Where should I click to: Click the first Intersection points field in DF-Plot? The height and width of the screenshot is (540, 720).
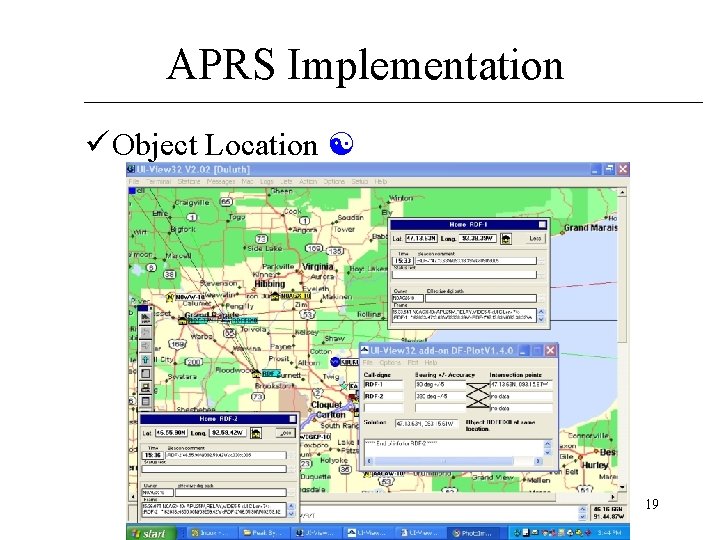click(x=521, y=384)
